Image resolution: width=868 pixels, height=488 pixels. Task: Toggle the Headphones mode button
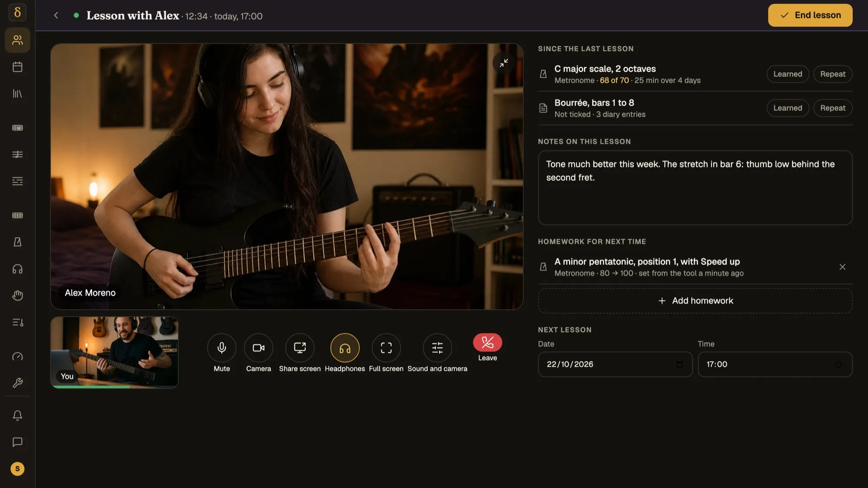tap(345, 348)
